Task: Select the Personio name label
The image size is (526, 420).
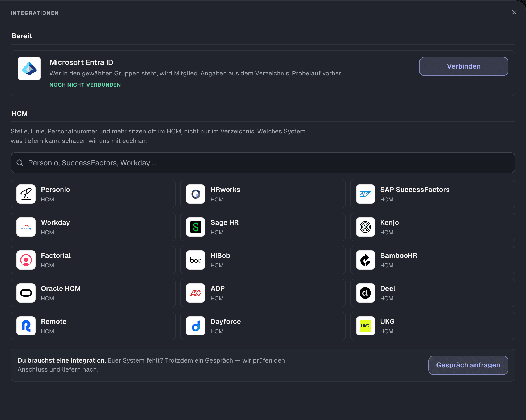Action: tap(56, 190)
